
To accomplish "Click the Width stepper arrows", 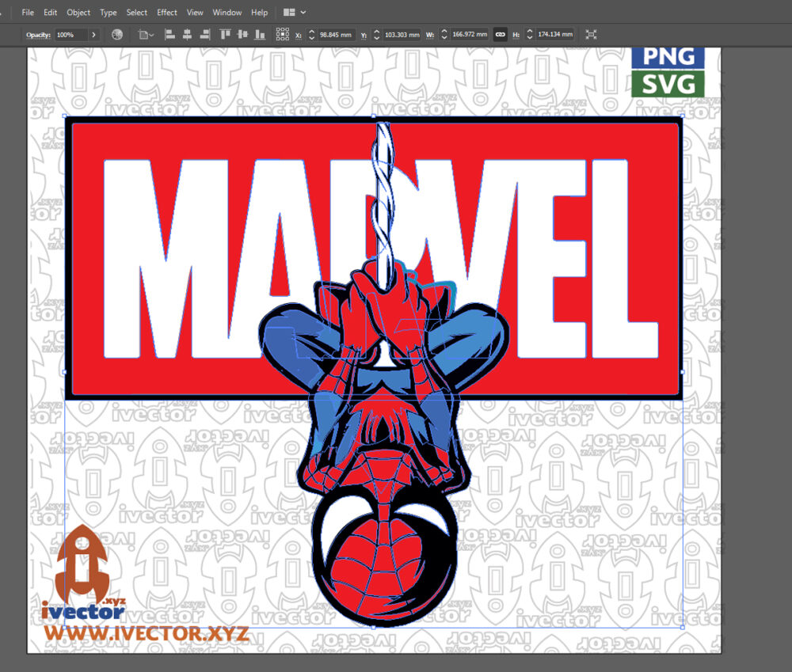I will point(444,35).
